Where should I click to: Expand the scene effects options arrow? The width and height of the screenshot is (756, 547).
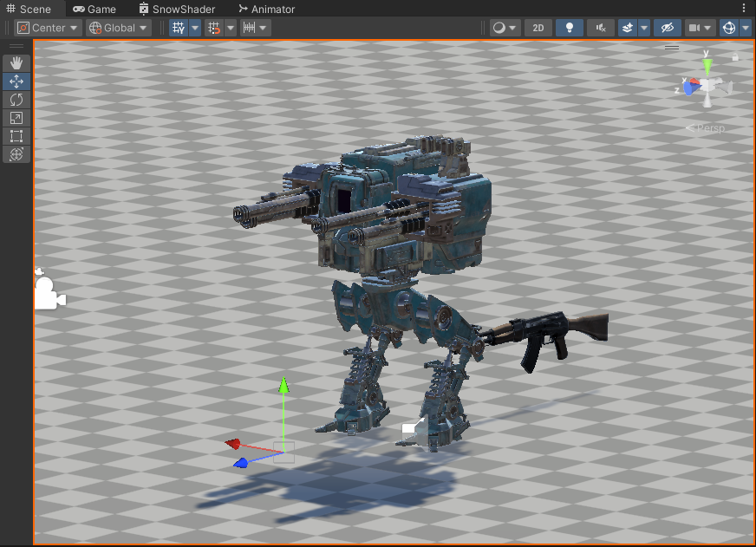pyautogui.click(x=644, y=28)
